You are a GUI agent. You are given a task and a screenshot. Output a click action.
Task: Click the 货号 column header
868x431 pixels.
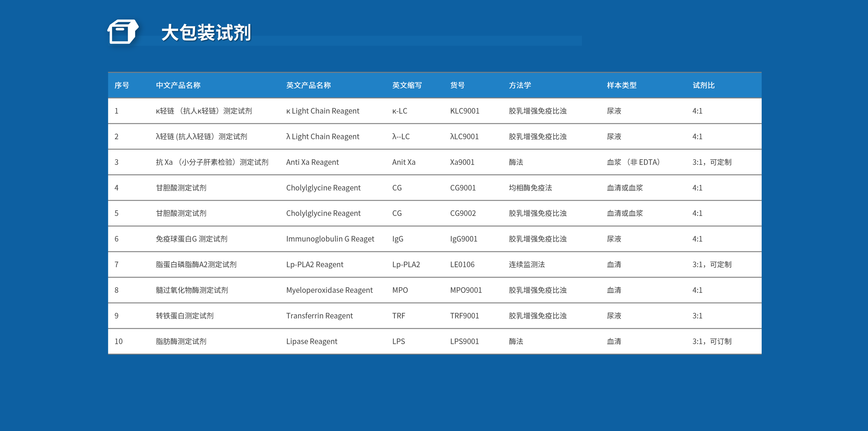click(x=457, y=85)
